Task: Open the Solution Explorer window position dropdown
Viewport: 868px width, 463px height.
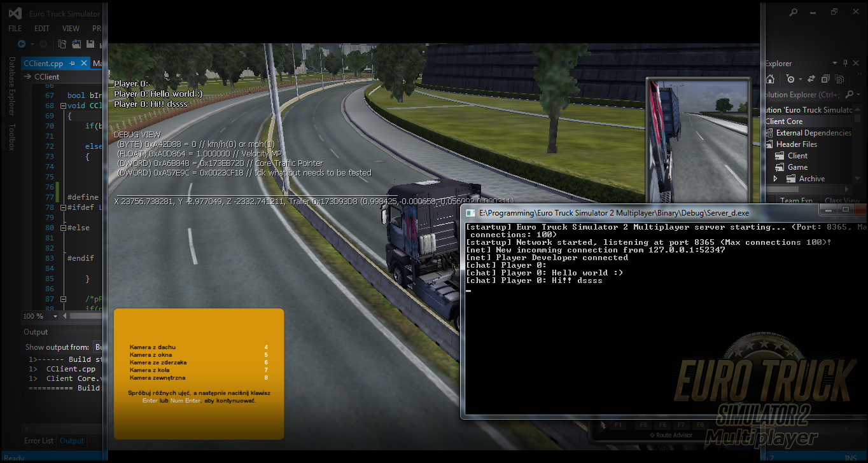Action: point(836,63)
